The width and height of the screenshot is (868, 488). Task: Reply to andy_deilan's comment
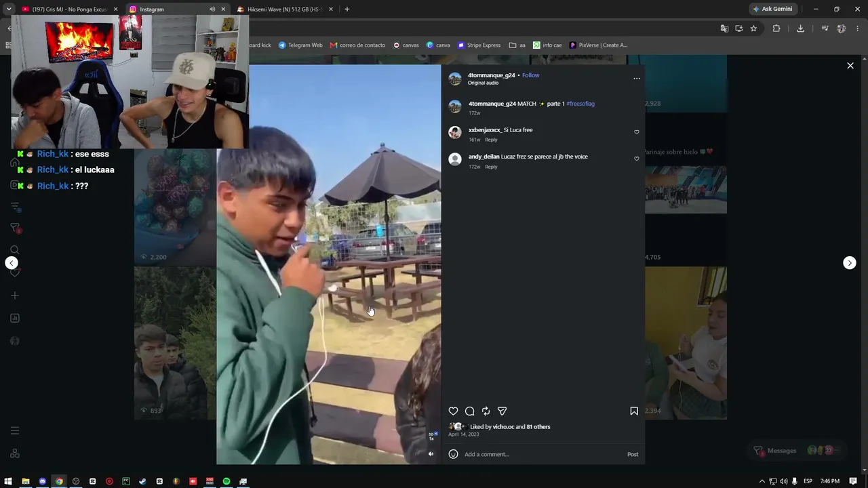tap(491, 167)
